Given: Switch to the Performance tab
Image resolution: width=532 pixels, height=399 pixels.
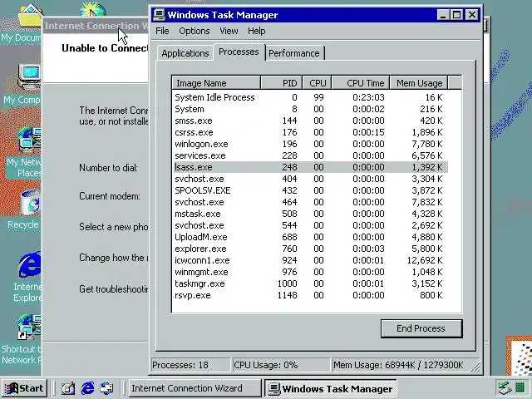Looking at the screenshot, I should pyautogui.click(x=294, y=53).
